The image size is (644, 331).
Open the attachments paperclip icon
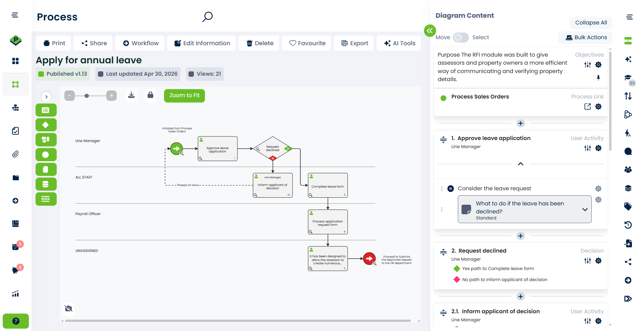[x=15, y=154]
